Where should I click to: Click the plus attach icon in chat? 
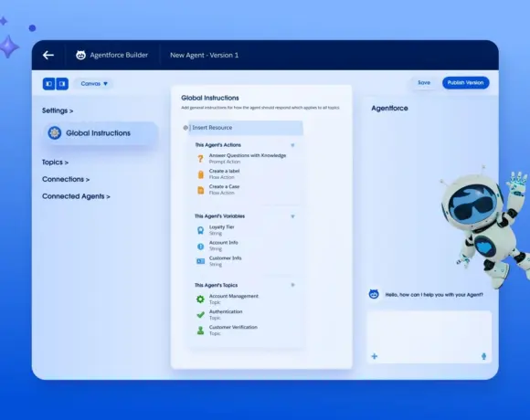coord(374,356)
